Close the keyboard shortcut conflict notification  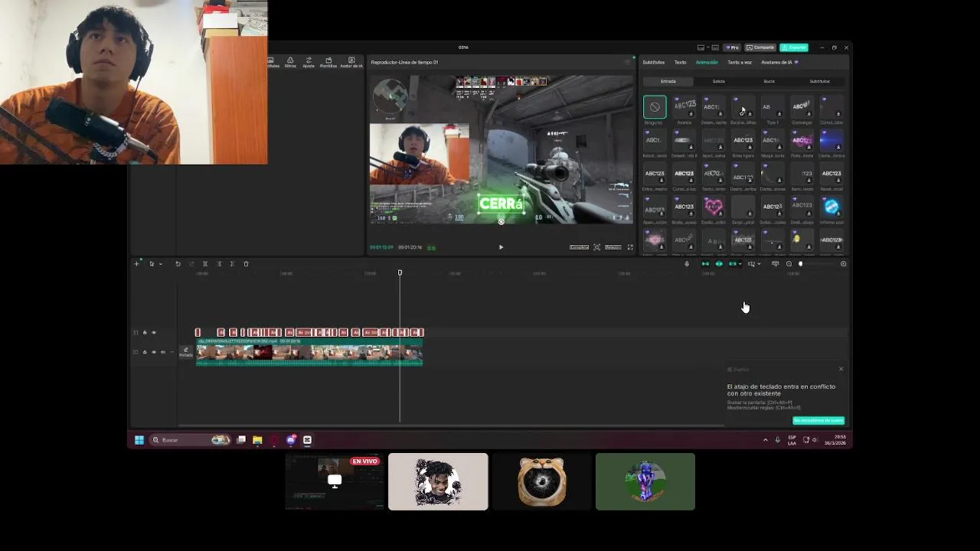tap(841, 369)
